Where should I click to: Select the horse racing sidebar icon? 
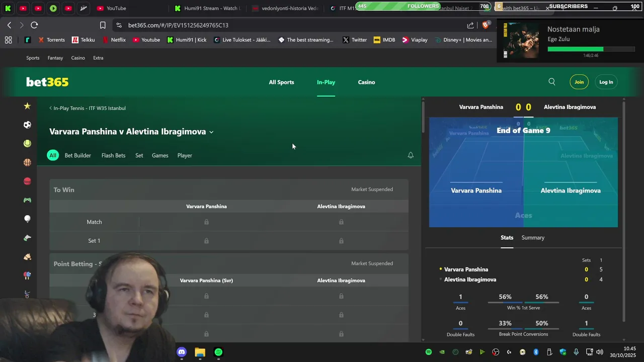27,256
